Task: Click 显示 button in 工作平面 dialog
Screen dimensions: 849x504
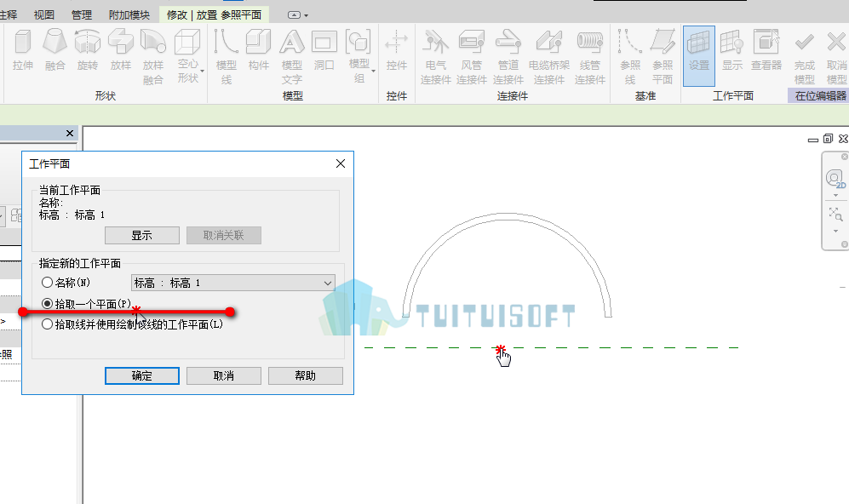Action: 142,236
